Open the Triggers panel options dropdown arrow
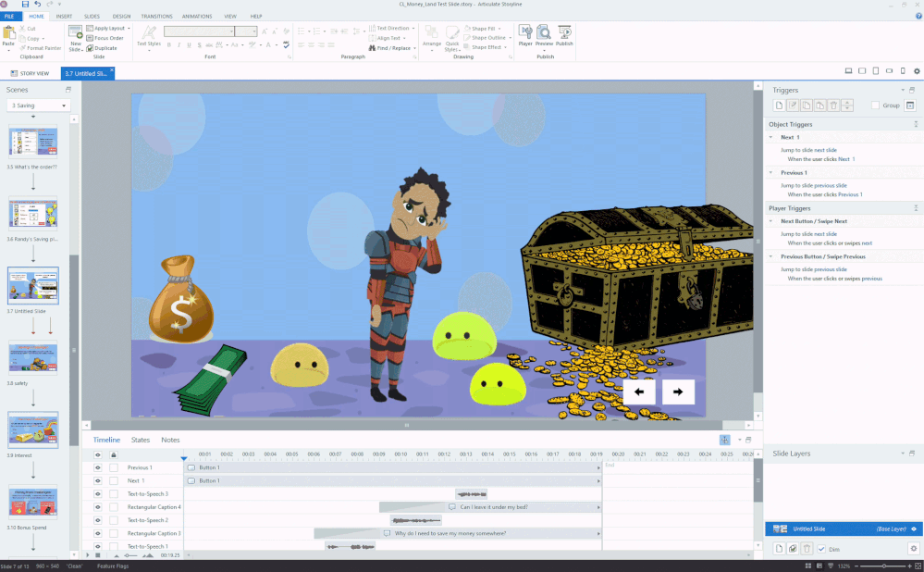Viewport: 924px width, 572px height. (902, 90)
